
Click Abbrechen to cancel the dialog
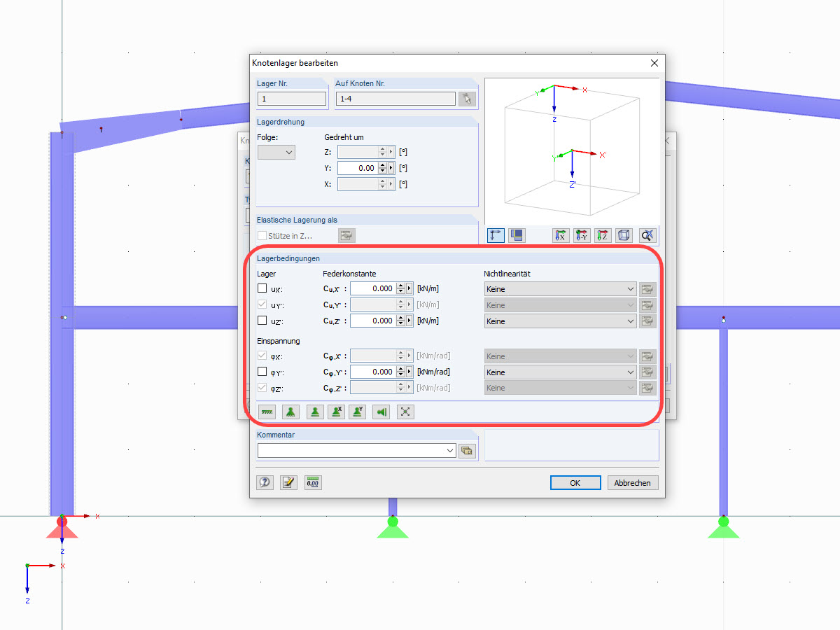point(633,482)
